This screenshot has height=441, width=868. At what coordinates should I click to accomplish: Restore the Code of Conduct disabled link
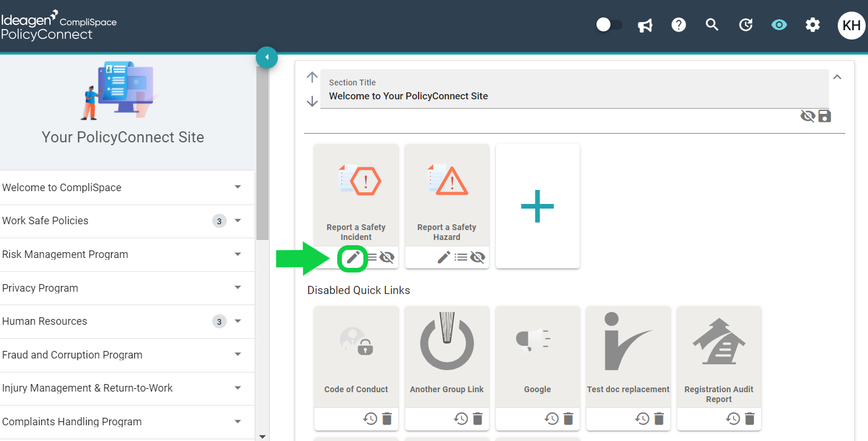point(370,418)
